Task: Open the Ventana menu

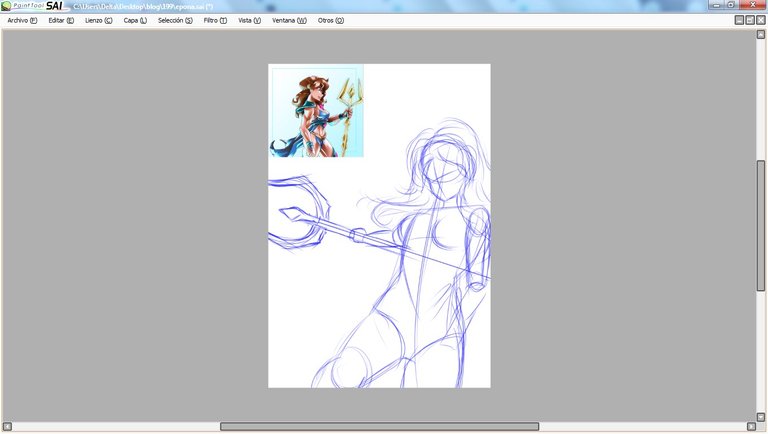Action: pyautogui.click(x=289, y=21)
